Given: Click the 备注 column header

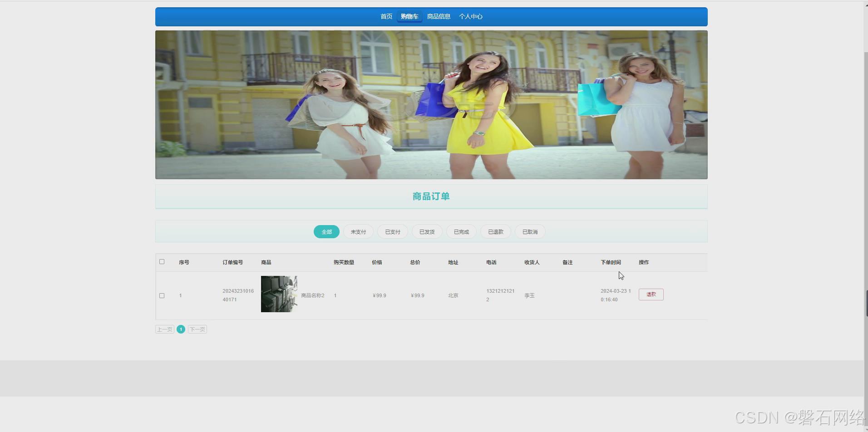Looking at the screenshot, I should click(567, 262).
